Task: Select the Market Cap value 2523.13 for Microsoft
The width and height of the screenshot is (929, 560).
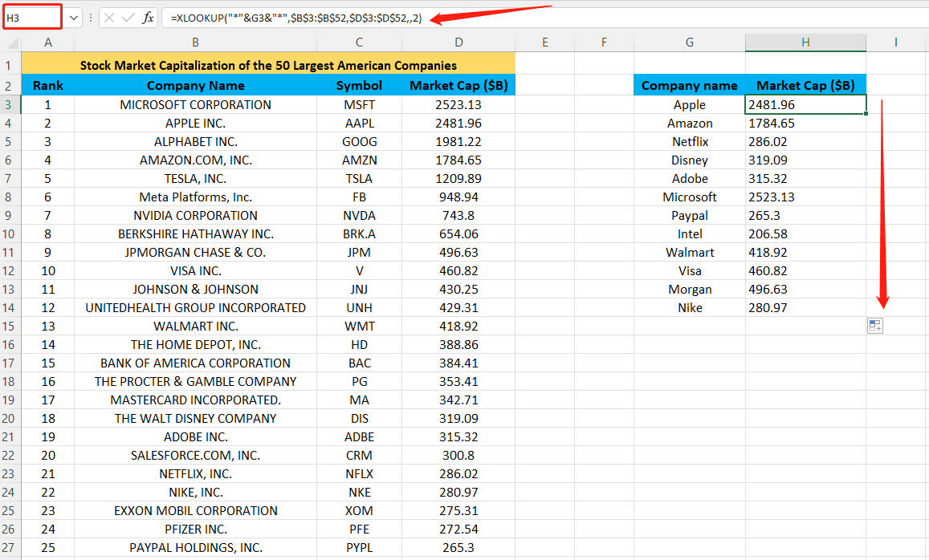Action: [458, 104]
